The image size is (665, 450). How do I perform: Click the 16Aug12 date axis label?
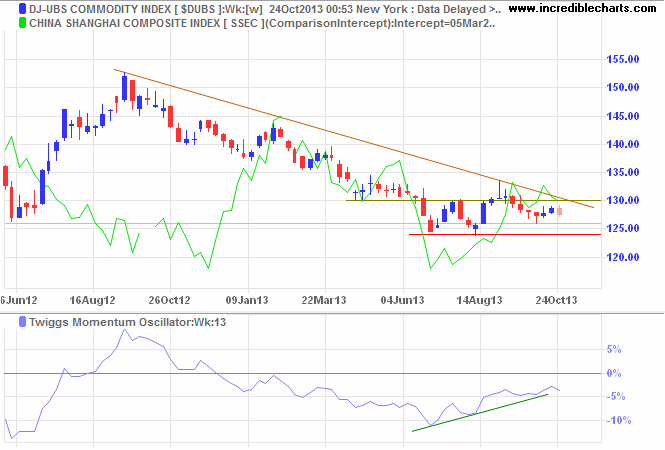click(92, 300)
